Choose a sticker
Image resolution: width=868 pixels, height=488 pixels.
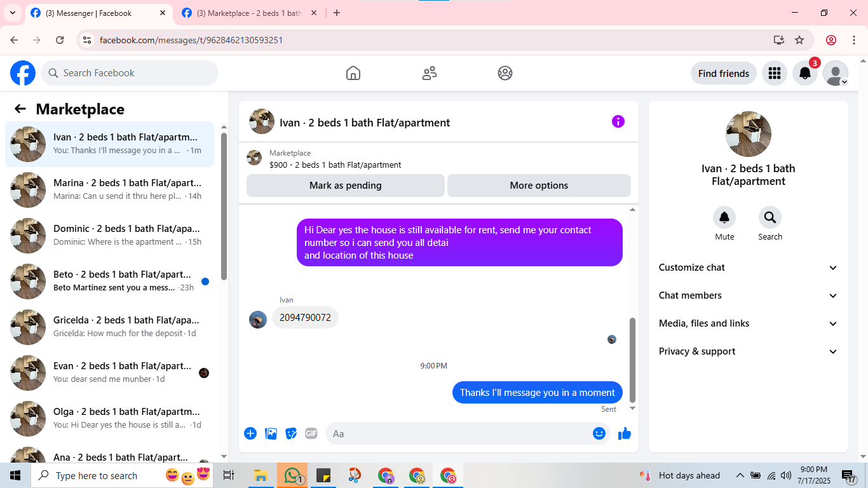[291, 433]
